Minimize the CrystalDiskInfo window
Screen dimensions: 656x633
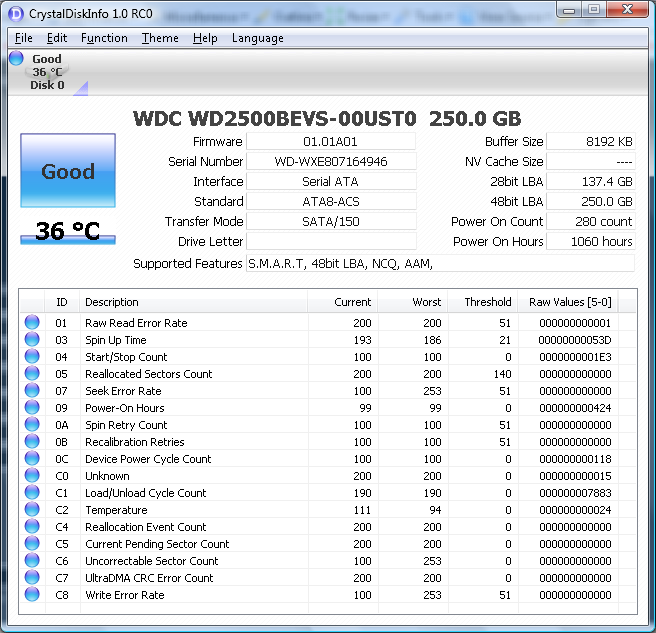pyautogui.click(x=569, y=10)
